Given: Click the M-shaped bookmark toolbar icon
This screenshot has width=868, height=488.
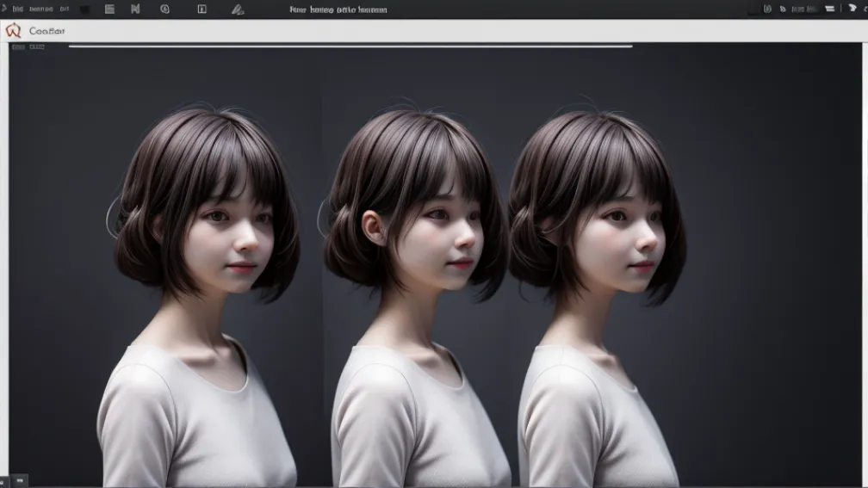Looking at the screenshot, I should 135,9.
